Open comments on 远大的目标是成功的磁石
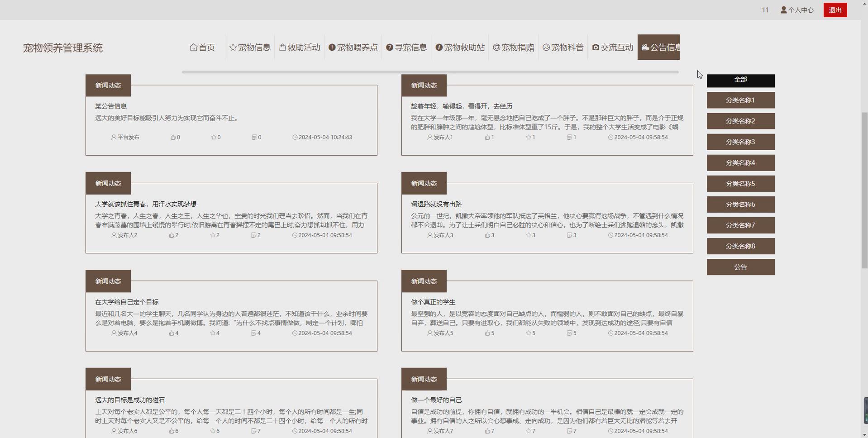The height and width of the screenshot is (438, 868). (x=254, y=431)
